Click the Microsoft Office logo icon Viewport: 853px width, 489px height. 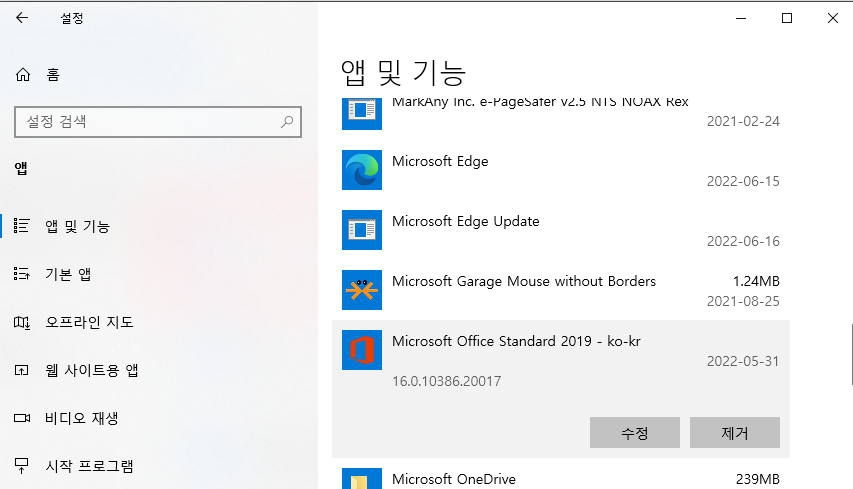[x=362, y=350]
